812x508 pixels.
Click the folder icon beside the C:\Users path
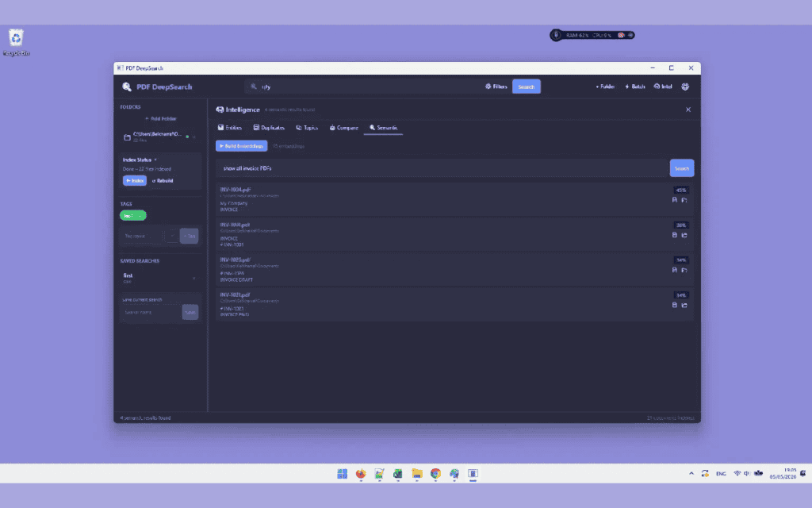click(x=127, y=137)
